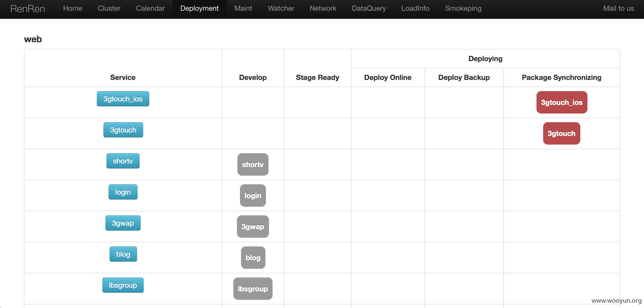This screenshot has width=644, height=308.
Task: Click the gray shortv develop badge
Action: click(253, 164)
